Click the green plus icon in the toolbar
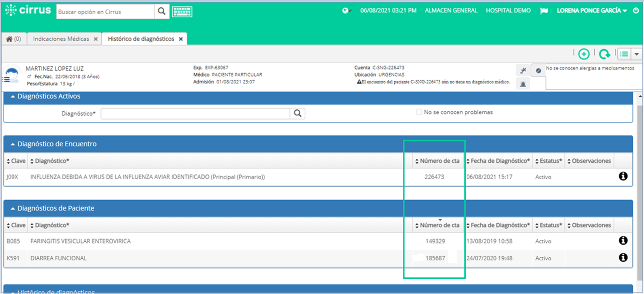 584,53
